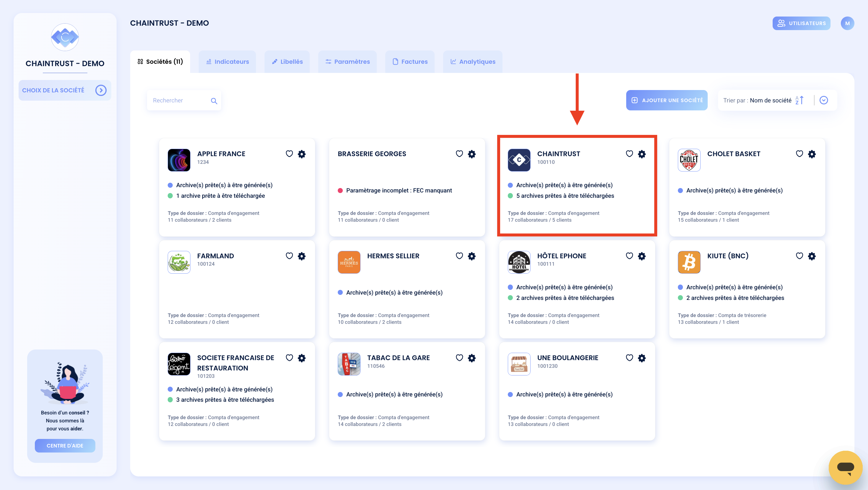Click '1 archive prête à être téléchargée'
Screen dimensions: 868x490
[x=220, y=196]
